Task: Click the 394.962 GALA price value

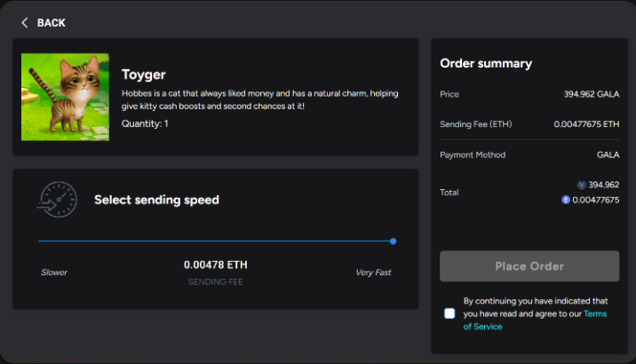Action: (x=592, y=94)
